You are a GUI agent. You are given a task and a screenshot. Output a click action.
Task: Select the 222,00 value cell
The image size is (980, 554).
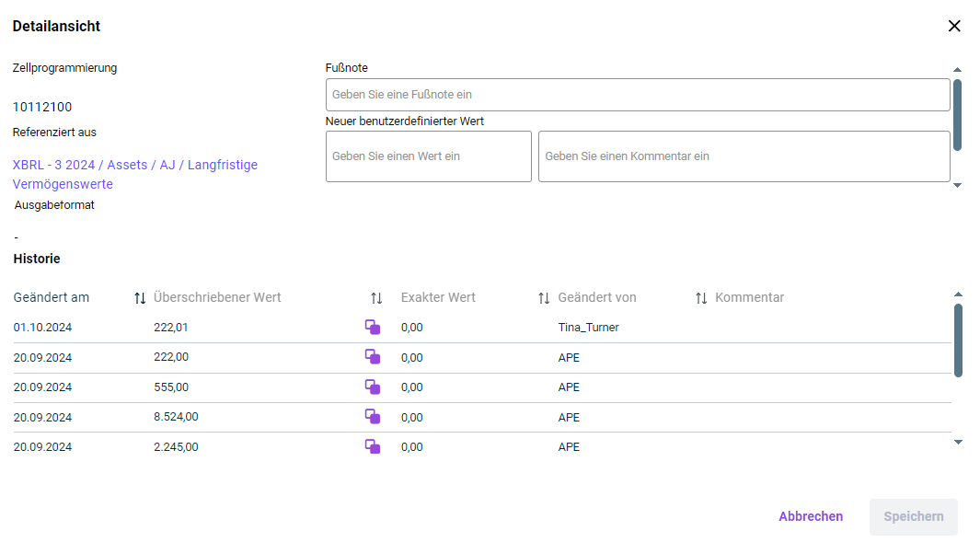click(170, 357)
